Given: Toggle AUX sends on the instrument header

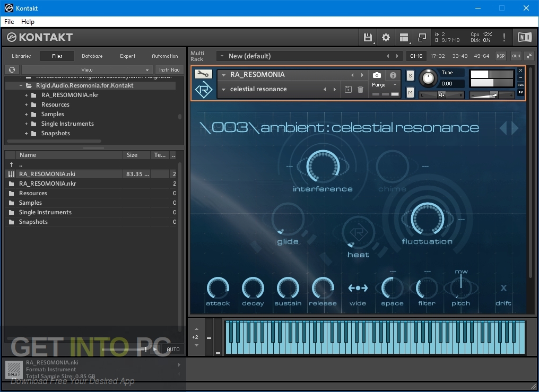Looking at the screenshot, I should tap(520, 85).
